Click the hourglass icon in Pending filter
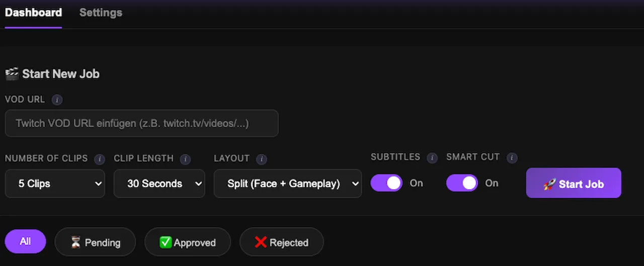The image size is (644, 266). [x=75, y=242]
